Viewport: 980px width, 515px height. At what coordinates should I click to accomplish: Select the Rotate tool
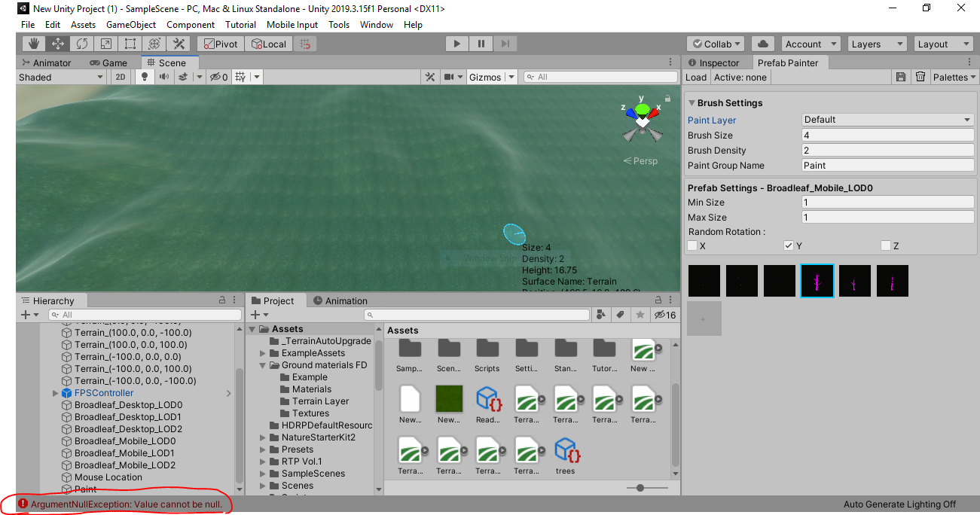pos(81,44)
